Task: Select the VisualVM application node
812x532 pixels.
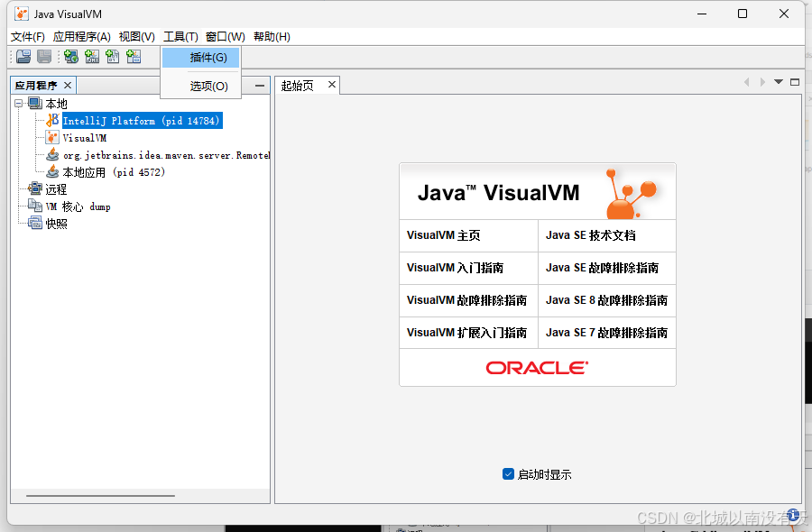Action: pos(85,138)
